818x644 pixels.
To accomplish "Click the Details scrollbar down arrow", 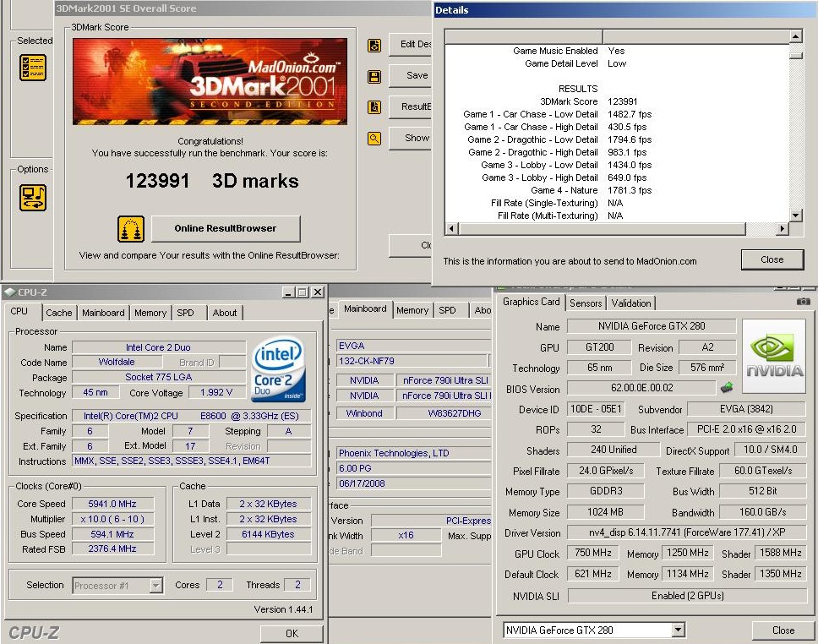I will coord(795,215).
